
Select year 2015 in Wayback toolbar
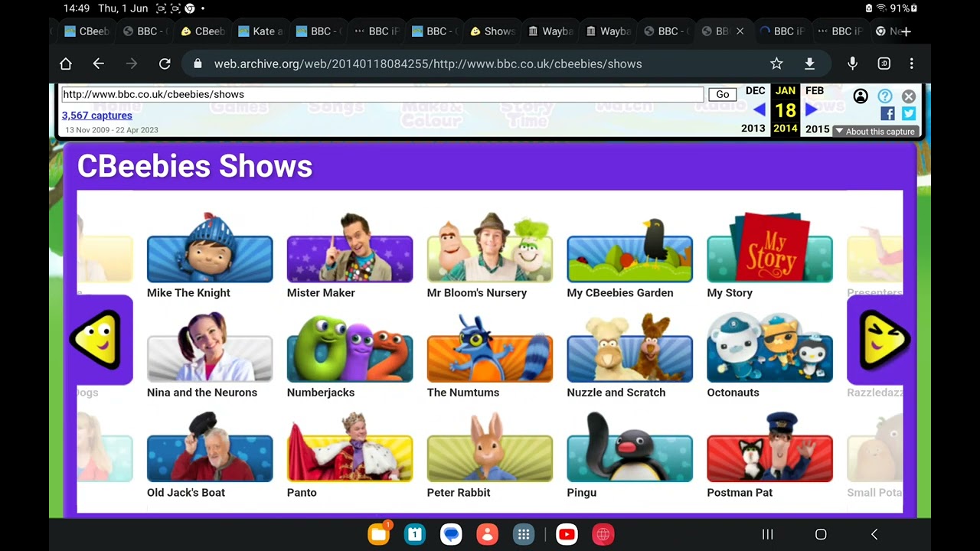817,129
